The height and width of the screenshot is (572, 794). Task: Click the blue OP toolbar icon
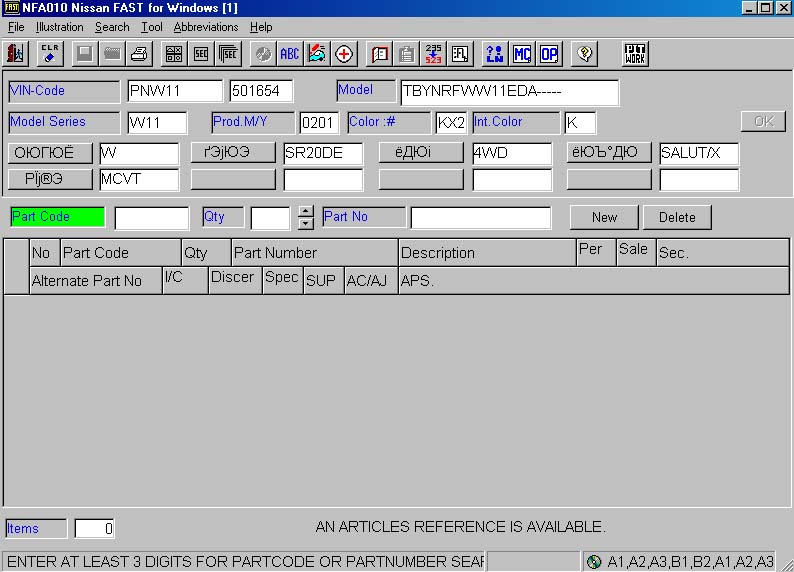tap(549, 54)
